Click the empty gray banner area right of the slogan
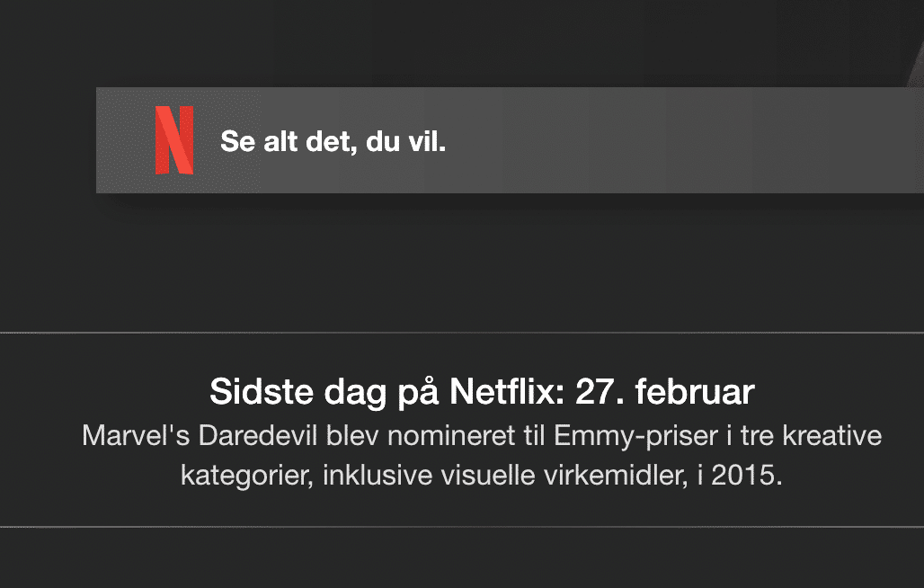This screenshot has height=588, width=924. coord(683,140)
